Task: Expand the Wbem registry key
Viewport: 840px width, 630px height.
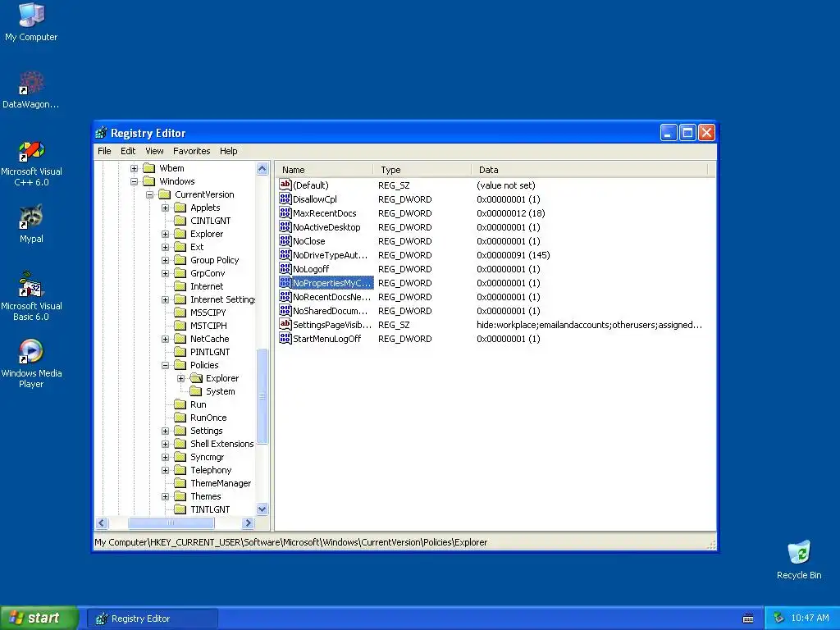Action: click(x=134, y=168)
